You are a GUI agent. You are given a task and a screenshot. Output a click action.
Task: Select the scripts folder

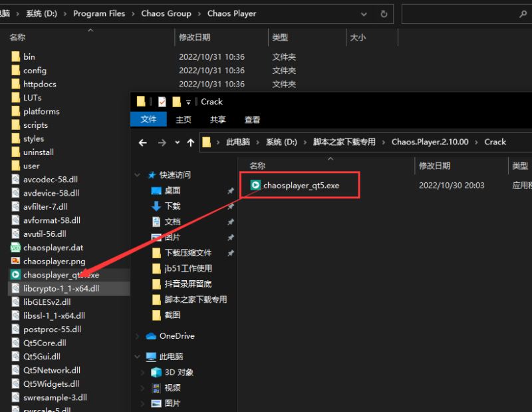click(35, 125)
